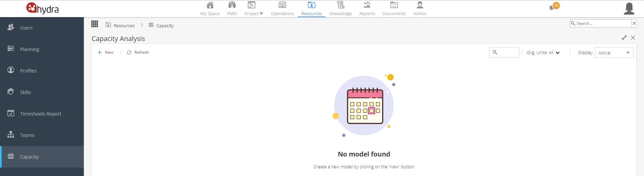Screen dimensions: 644x176
Task: Open the Planning menu label
Action: (x=30, y=49)
